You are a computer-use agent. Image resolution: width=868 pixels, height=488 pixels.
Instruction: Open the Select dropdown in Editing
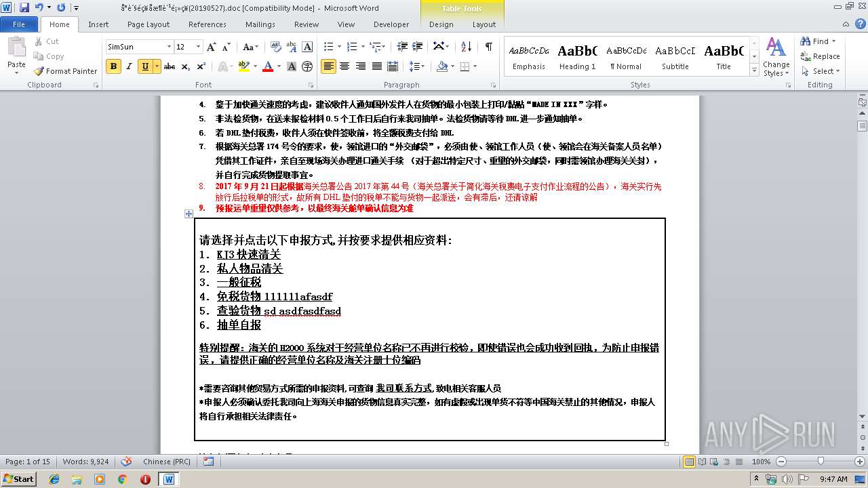[x=820, y=71]
